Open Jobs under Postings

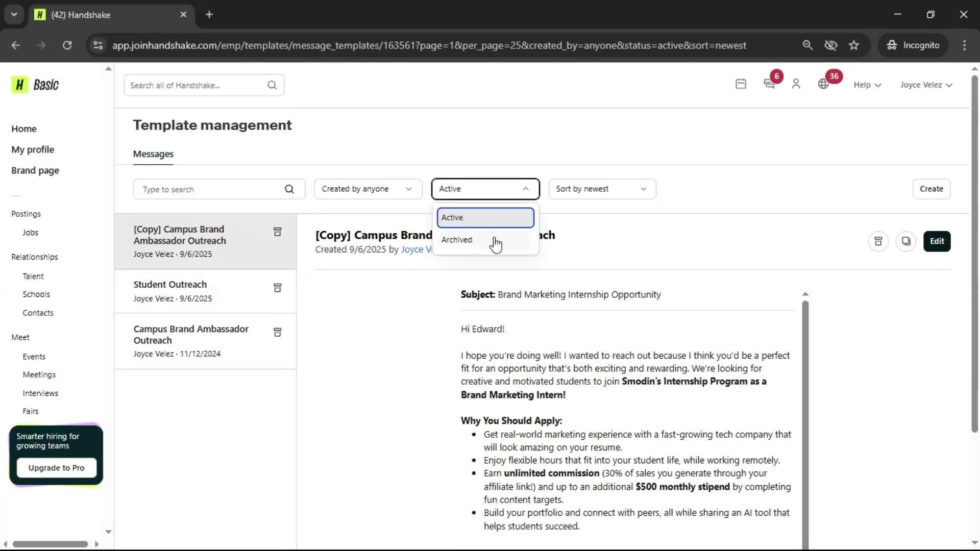30,233
